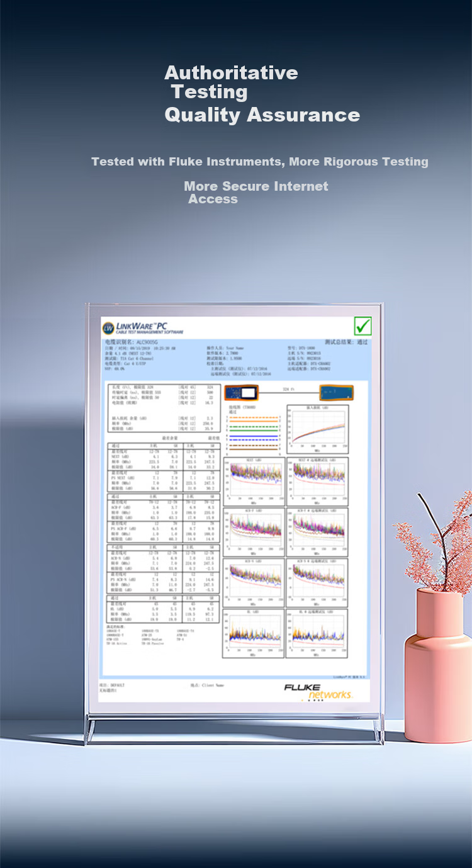
Task: Click the cable ID 'ALC9005G' text
Action: [x=147, y=342]
